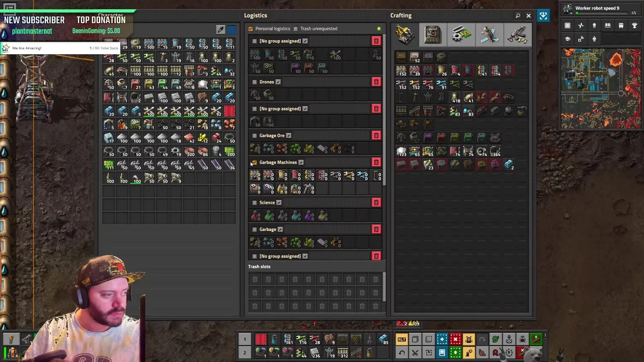Edit the Science group with the pencil icon

[279, 203]
